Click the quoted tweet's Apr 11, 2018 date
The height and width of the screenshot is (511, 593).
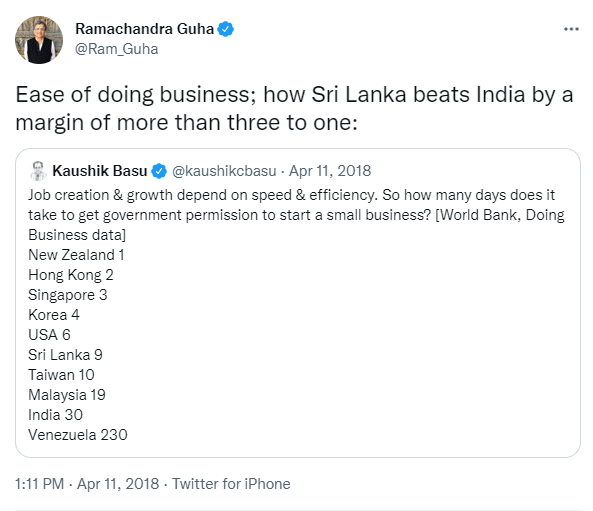tap(330, 171)
